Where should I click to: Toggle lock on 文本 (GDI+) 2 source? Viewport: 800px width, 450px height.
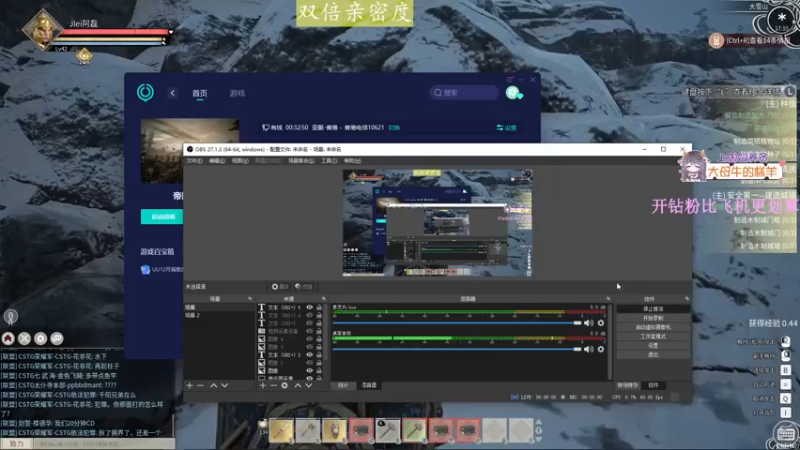[319, 355]
